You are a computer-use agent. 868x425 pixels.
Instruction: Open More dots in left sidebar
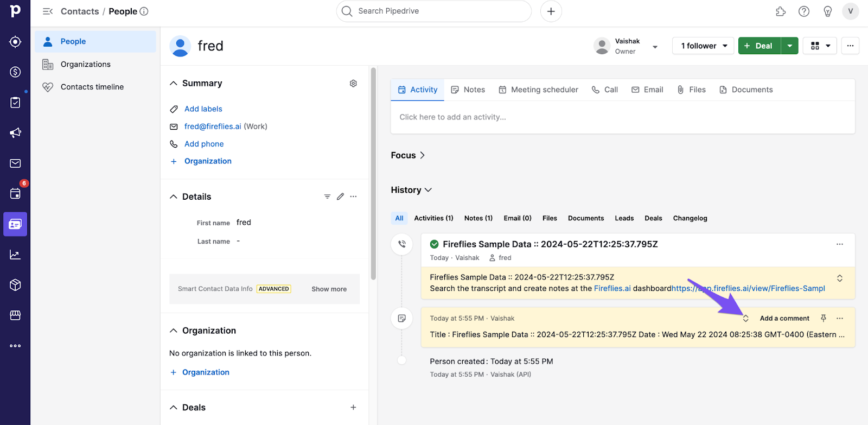(15, 346)
